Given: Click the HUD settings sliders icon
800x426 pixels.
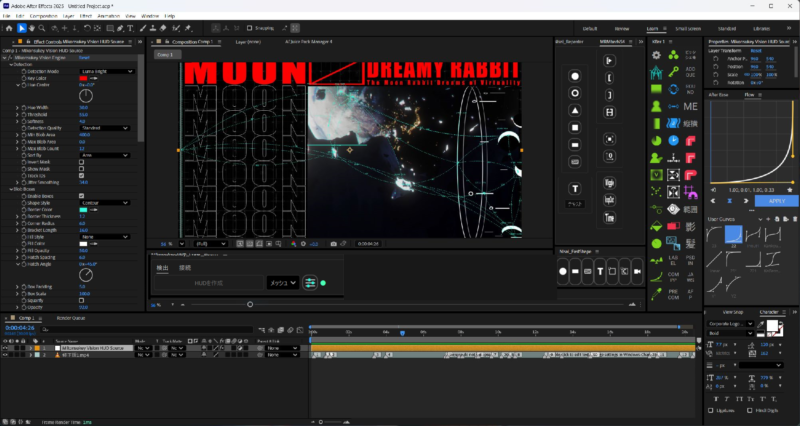Looking at the screenshot, I should pos(310,283).
